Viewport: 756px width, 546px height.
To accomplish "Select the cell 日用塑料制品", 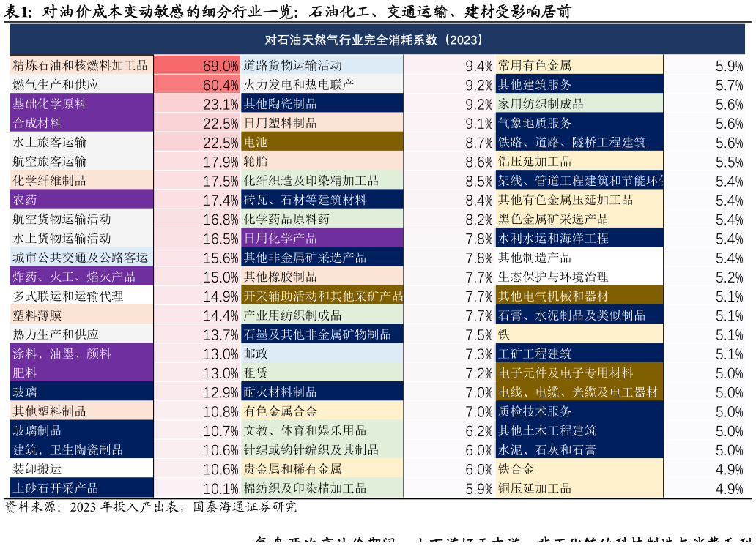I will pos(322,124).
